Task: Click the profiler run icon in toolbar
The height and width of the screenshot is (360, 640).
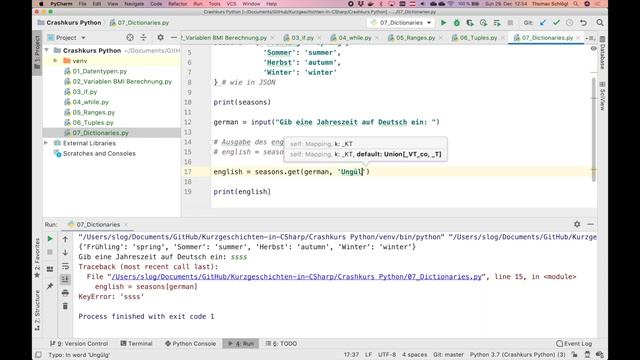Action: tap(483, 23)
